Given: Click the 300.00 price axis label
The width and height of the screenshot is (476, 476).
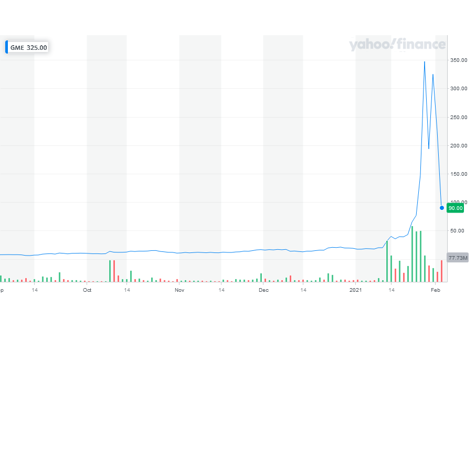Looking at the screenshot, I should tap(459, 88).
